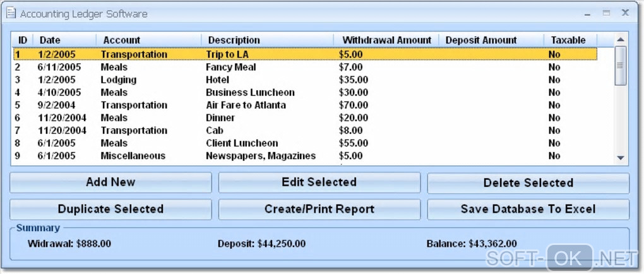
Task: Click the Deposit: $44,250.00 summary value
Action: click(x=261, y=244)
